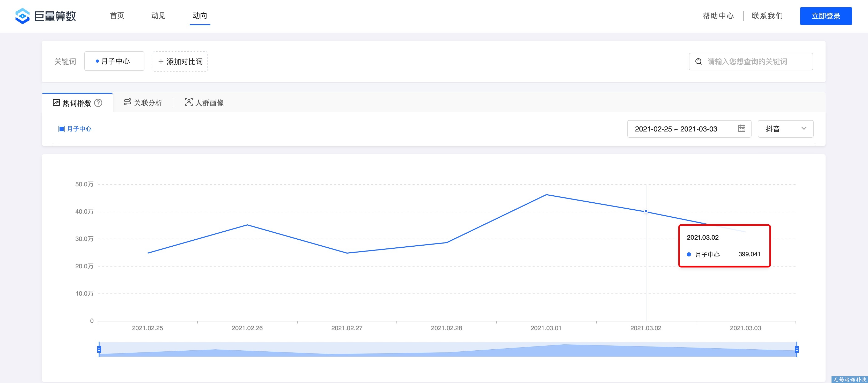Screen dimensions: 868x383
Task: Open the 动见 navigation tab
Action: [x=158, y=16]
